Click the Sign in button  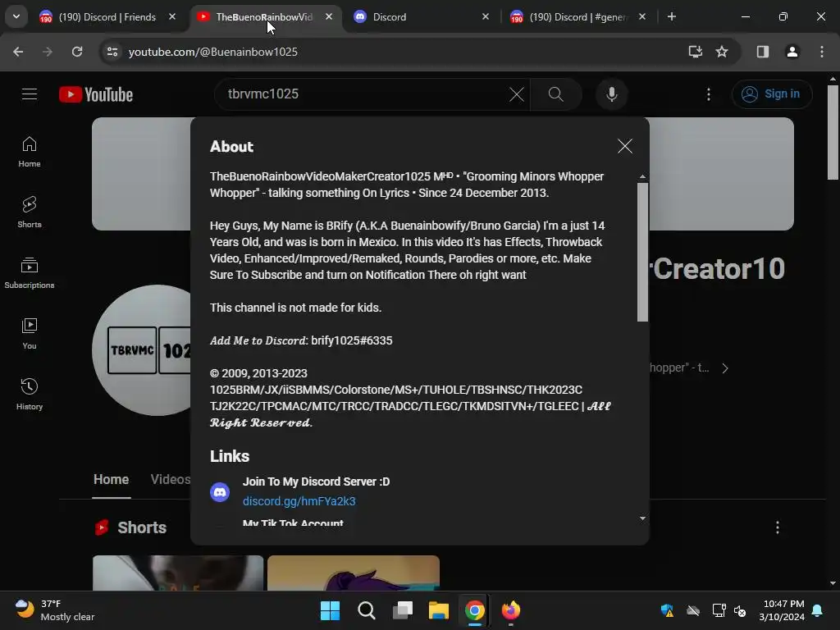[x=771, y=94]
